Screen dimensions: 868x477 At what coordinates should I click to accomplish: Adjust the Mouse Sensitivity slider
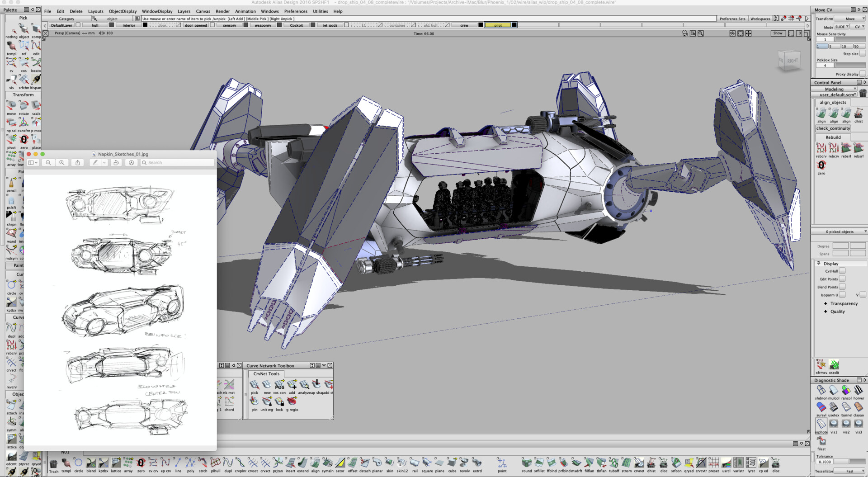pos(849,39)
